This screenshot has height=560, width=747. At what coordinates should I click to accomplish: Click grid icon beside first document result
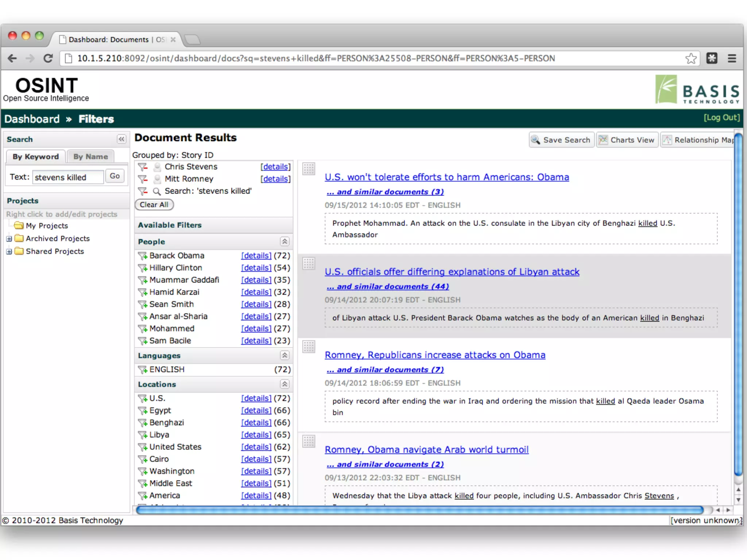[309, 169]
